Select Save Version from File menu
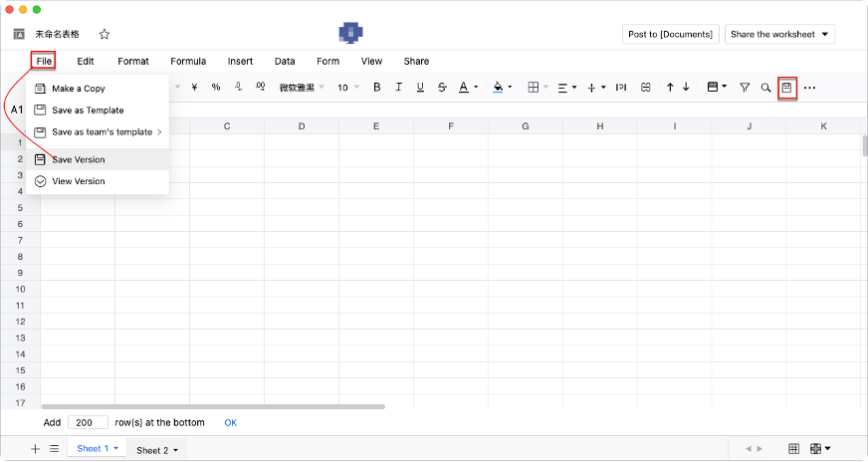868x462 pixels. click(x=78, y=159)
